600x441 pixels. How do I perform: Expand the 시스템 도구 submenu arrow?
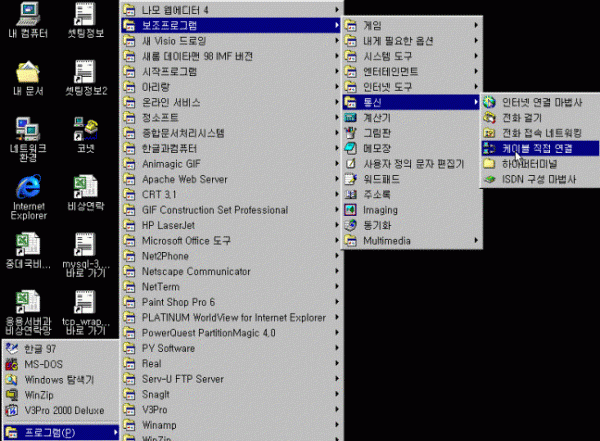[x=476, y=56]
